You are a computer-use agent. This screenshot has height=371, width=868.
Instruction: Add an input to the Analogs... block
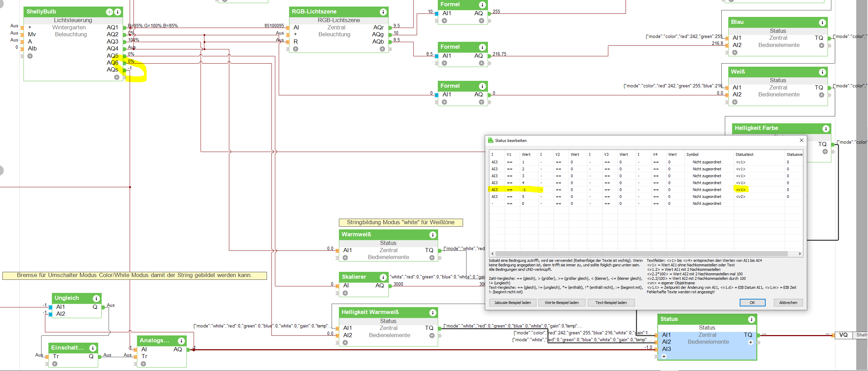143,364
